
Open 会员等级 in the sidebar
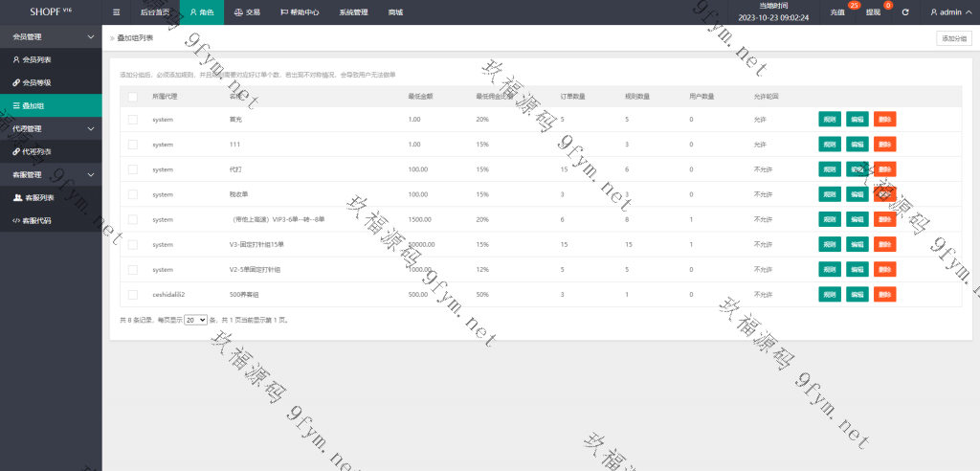click(x=51, y=82)
